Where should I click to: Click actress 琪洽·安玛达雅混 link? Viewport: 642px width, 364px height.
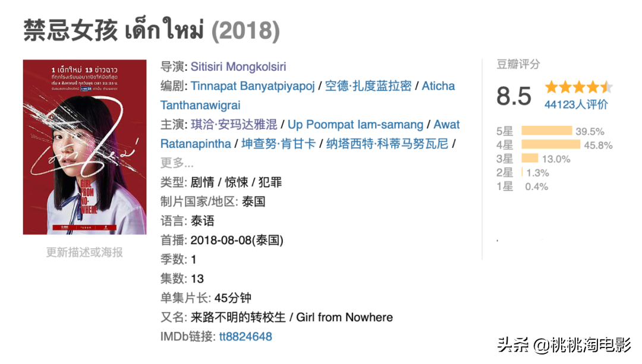[234, 125]
